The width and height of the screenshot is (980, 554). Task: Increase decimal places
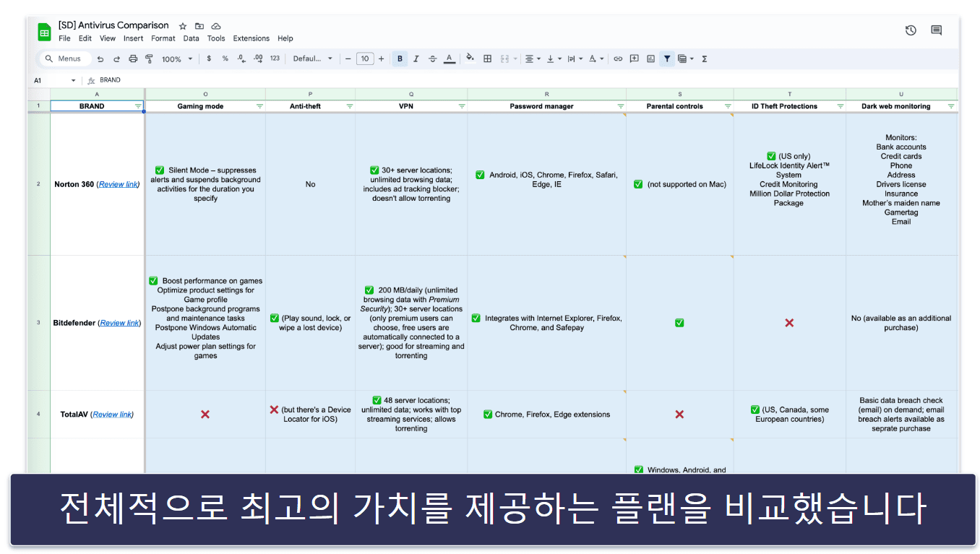258,59
